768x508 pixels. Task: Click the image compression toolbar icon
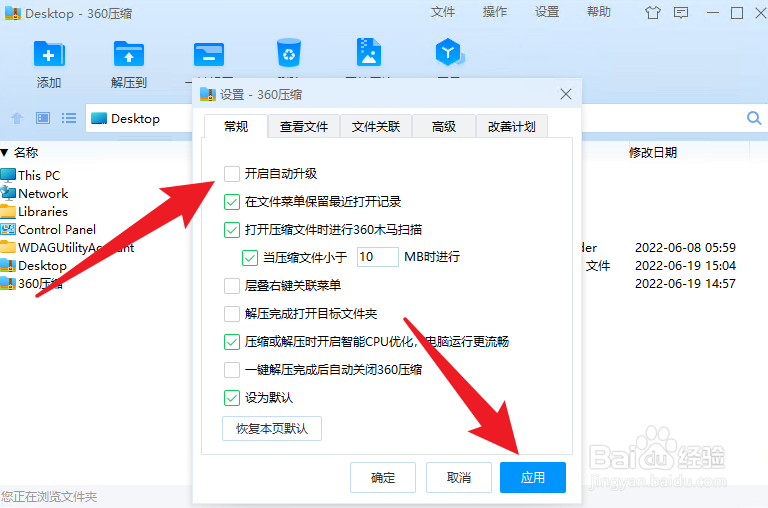[369, 52]
